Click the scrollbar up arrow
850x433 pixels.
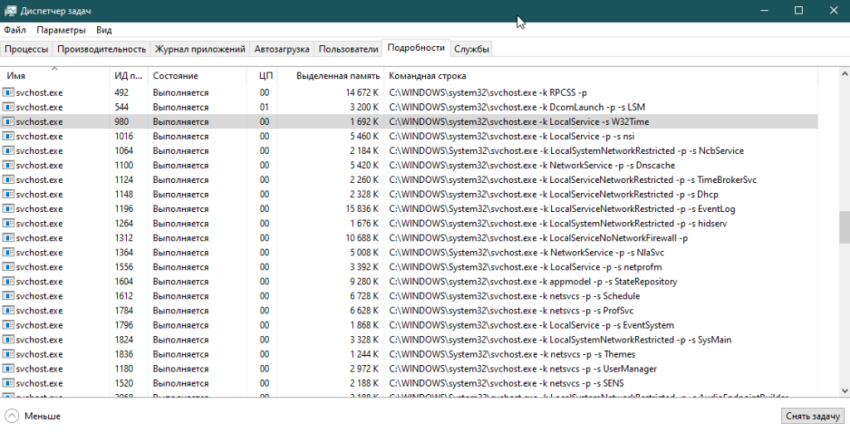844,74
